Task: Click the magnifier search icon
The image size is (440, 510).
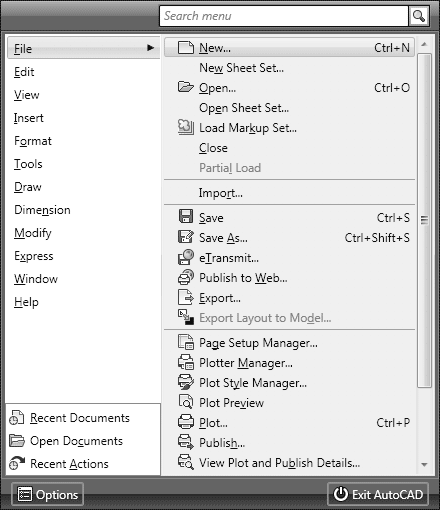Action: tap(419, 16)
